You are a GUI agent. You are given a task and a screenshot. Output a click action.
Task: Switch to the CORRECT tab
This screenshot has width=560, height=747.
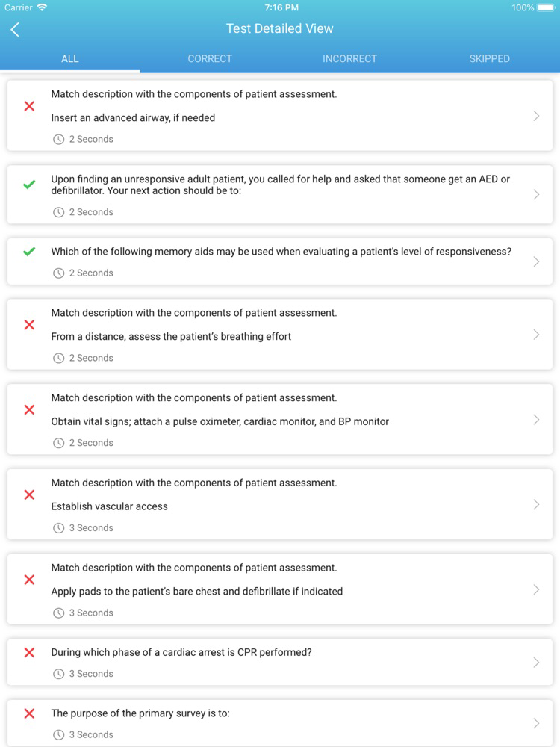tap(210, 58)
